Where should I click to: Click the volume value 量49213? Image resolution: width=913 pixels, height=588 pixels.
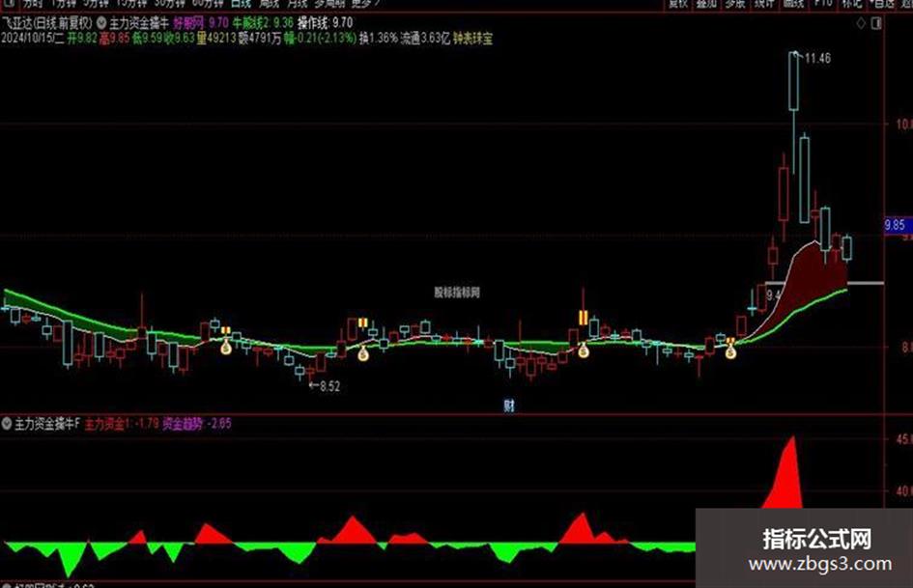[216, 39]
